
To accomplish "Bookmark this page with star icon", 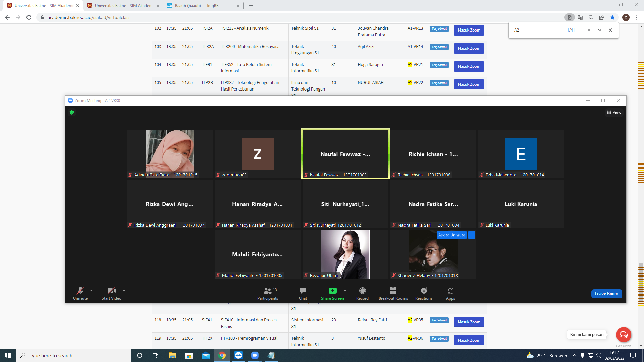I will coord(612,17).
